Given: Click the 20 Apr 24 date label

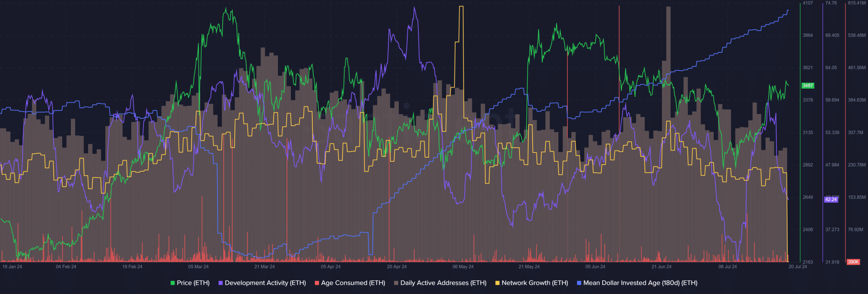Looking at the screenshot, I should [397, 267].
